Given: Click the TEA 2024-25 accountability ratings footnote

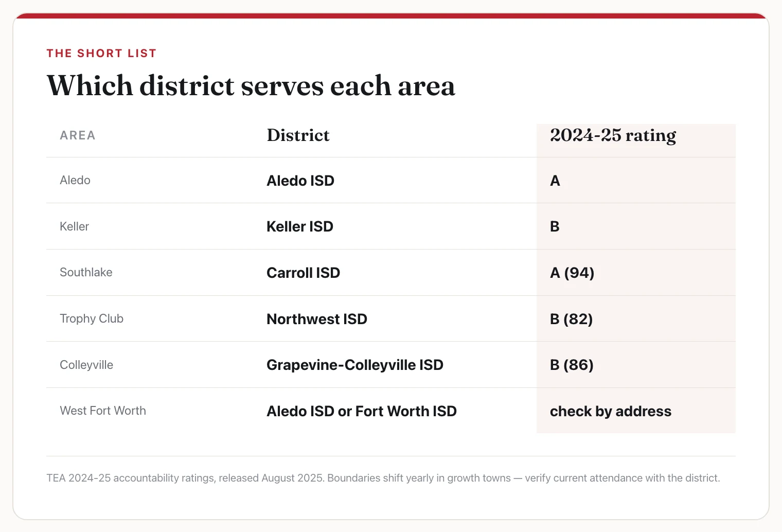Looking at the screenshot, I should click(x=383, y=478).
